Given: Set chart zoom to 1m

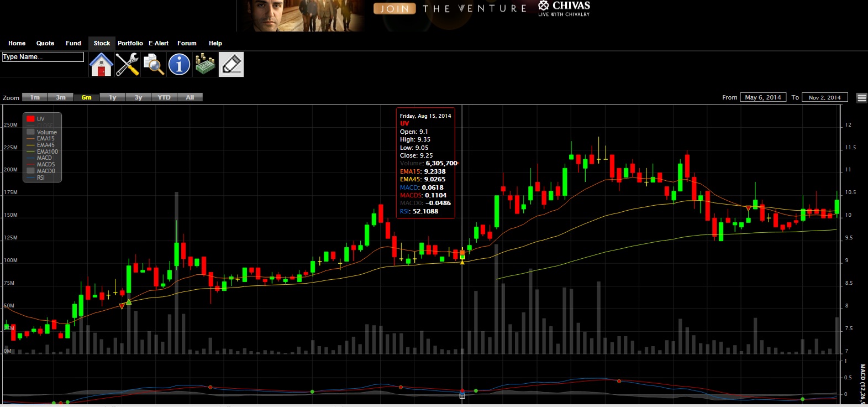Looking at the screenshot, I should [x=35, y=97].
